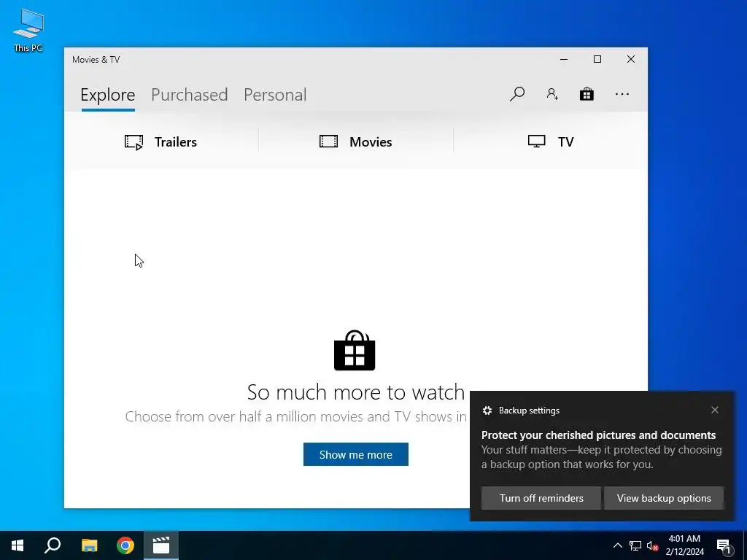Click the large Store bag icon above heading

(x=355, y=351)
